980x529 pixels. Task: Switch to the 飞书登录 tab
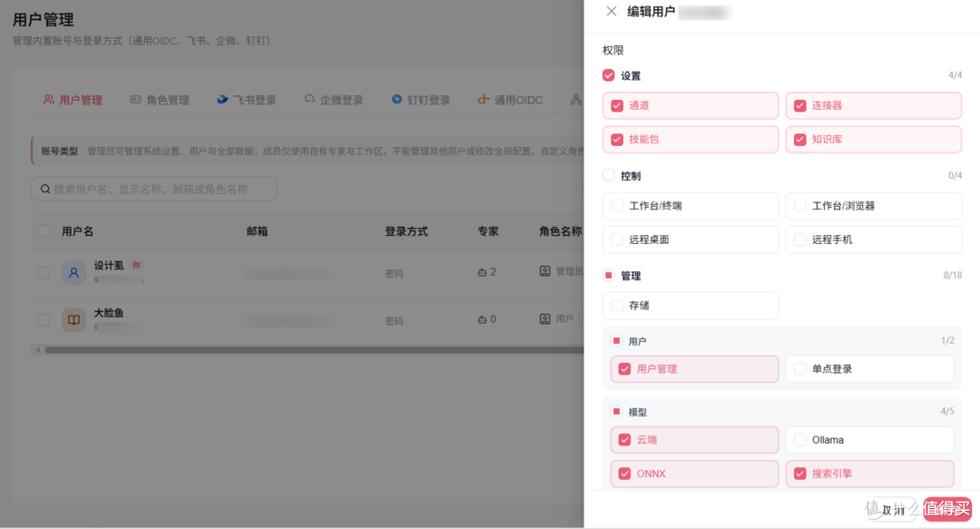[246, 100]
